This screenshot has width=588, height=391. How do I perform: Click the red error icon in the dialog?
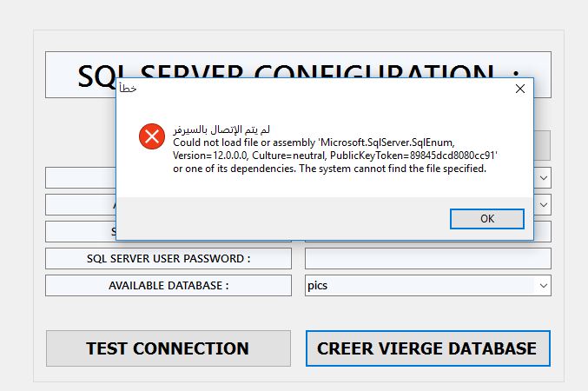pos(151,136)
